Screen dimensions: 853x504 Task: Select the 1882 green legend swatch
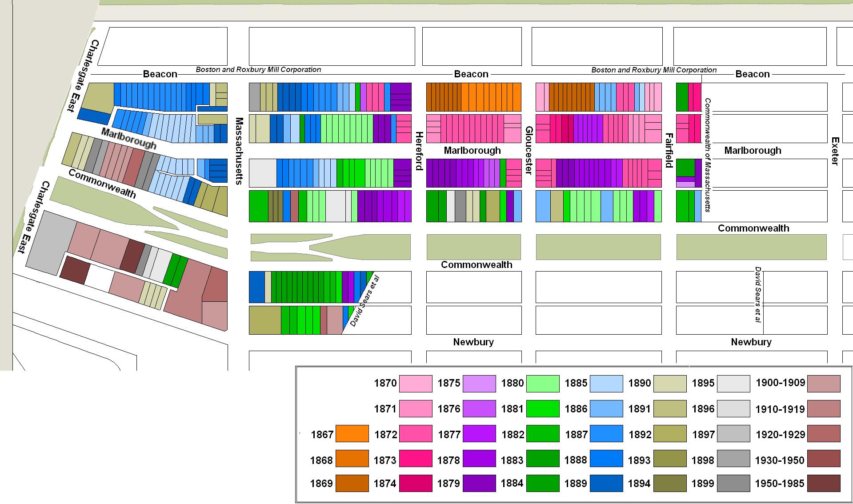coord(543,434)
